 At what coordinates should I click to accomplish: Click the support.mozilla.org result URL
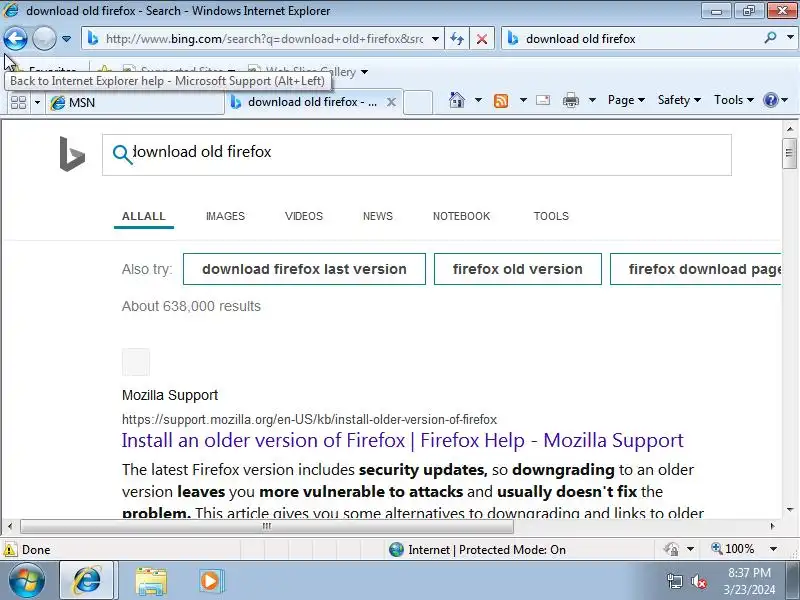point(309,419)
